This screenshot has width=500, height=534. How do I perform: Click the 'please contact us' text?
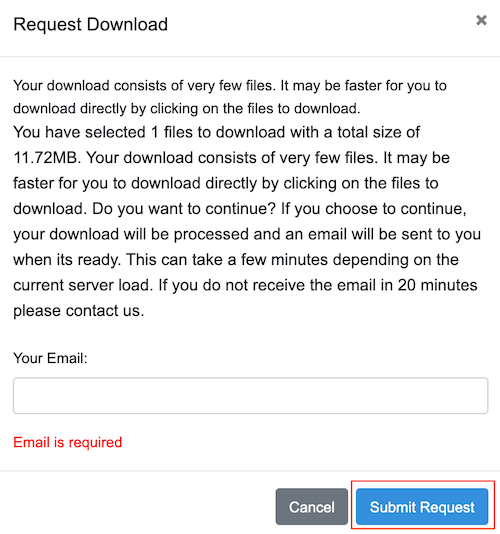click(x=76, y=311)
